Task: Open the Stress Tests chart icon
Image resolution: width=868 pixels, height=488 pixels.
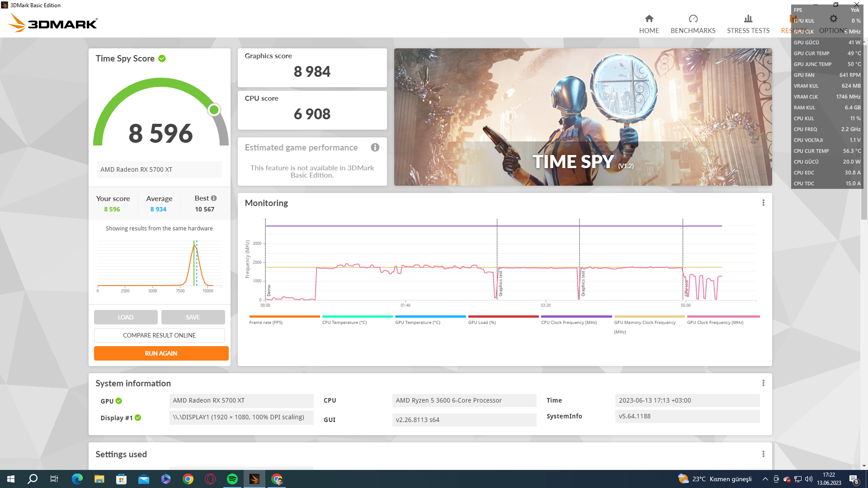Action: [748, 19]
